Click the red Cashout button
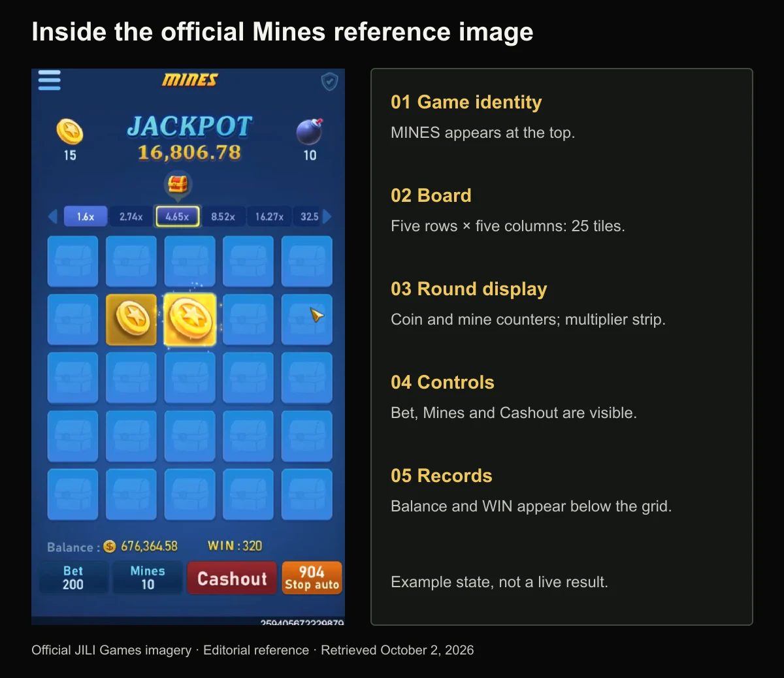Viewport: 784px width, 678px height. click(232, 578)
